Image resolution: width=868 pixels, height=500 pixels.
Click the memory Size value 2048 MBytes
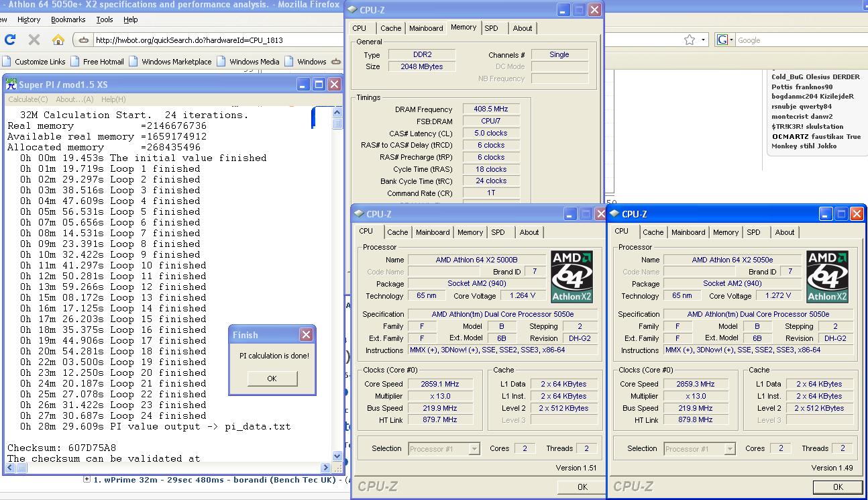click(x=421, y=66)
